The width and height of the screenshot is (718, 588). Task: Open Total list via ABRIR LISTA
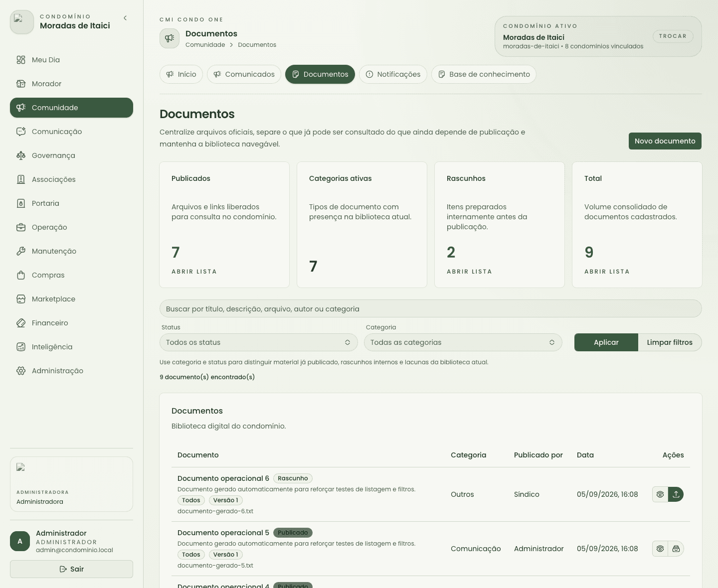coord(607,272)
